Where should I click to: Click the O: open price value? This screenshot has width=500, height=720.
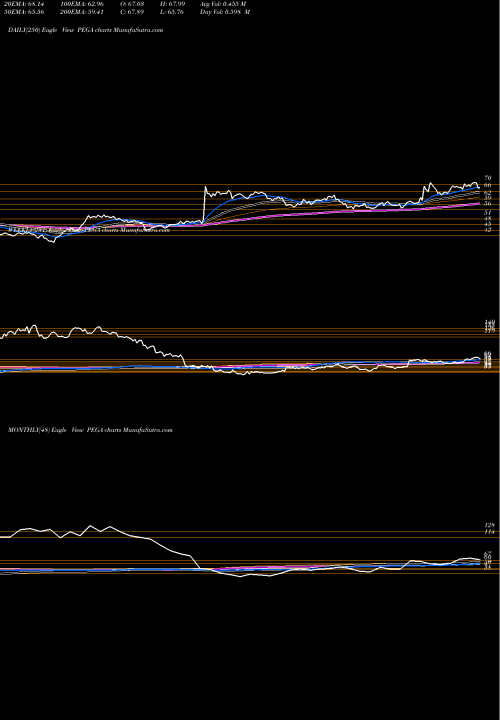coord(133,3)
